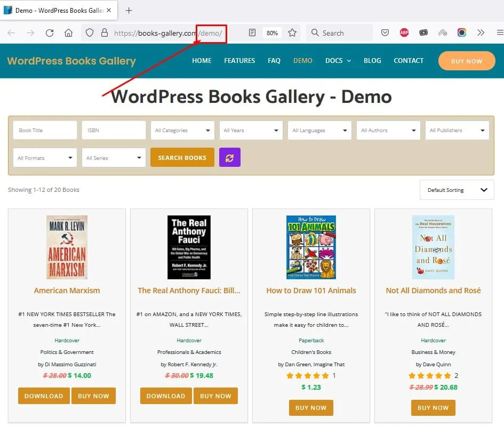Click star rating on Not All Diamonds card

click(429, 376)
